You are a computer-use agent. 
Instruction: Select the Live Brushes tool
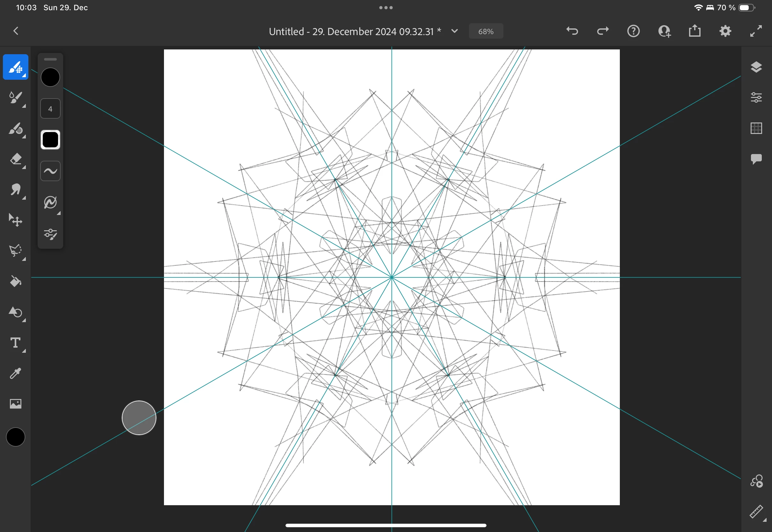(x=15, y=98)
